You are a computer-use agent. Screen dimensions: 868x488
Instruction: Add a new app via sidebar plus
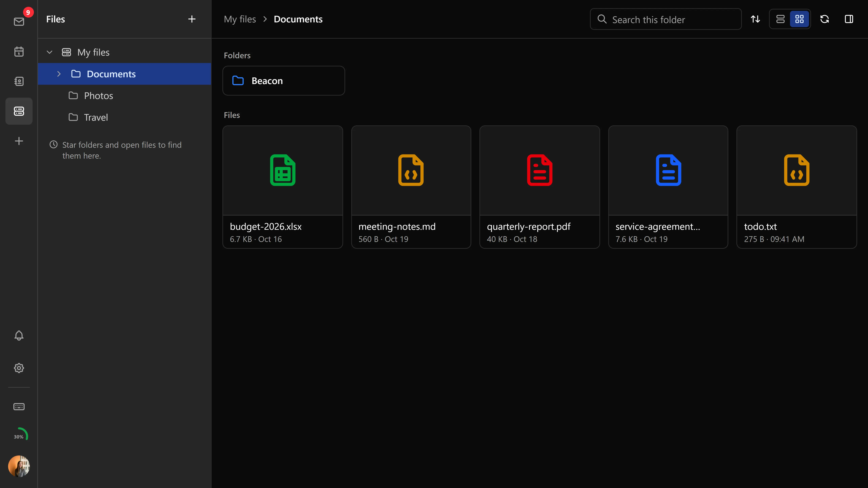(x=19, y=141)
